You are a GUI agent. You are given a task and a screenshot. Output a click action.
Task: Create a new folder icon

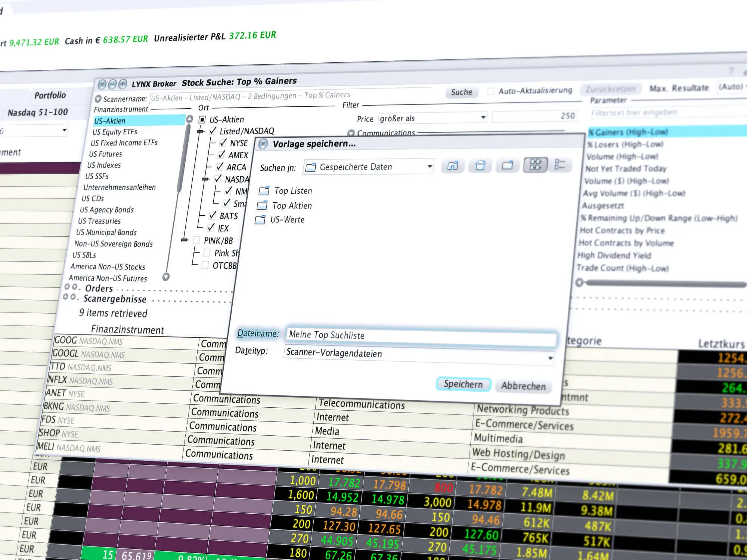508,165
